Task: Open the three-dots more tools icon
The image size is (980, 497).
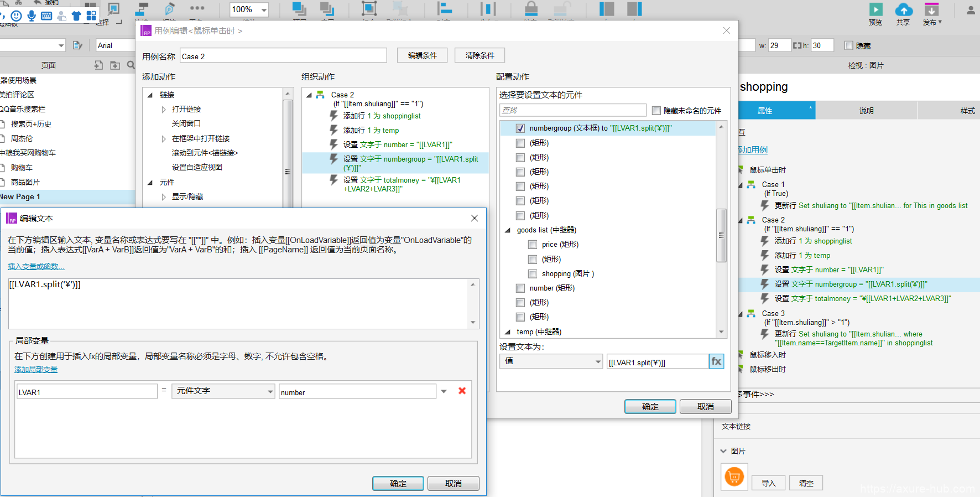Action: [197, 8]
